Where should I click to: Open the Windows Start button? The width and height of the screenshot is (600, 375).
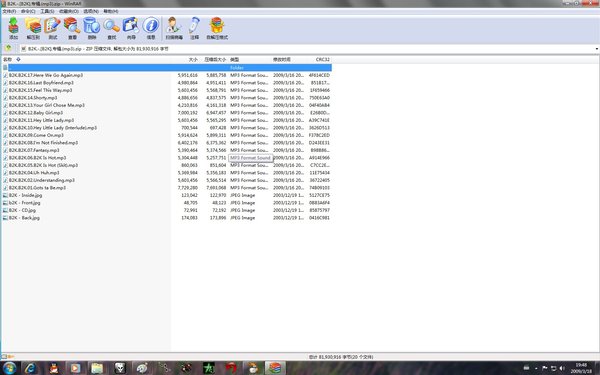point(9,368)
